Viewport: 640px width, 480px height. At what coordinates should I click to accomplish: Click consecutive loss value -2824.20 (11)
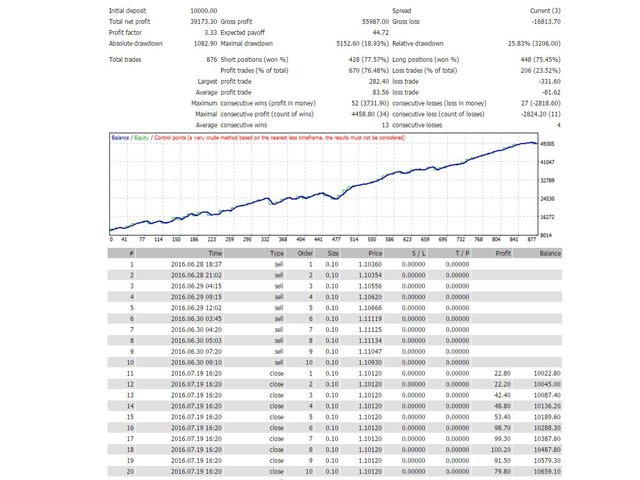[541, 114]
